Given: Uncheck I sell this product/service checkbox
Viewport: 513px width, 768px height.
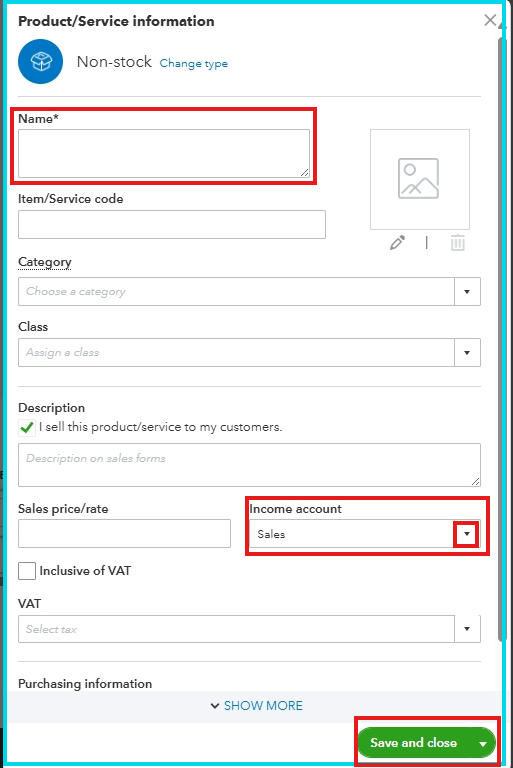Looking at the screenshot, I should (27, 428).
